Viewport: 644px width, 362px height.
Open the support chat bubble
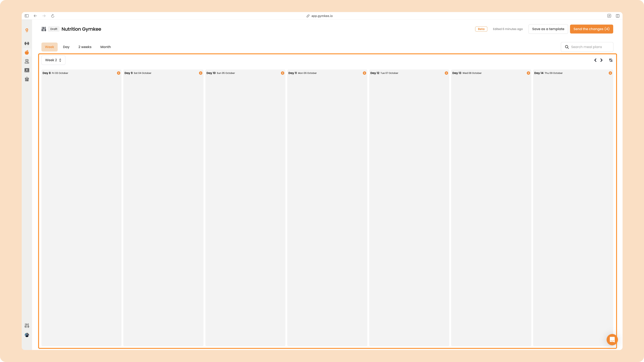click(x=612, y=340)
